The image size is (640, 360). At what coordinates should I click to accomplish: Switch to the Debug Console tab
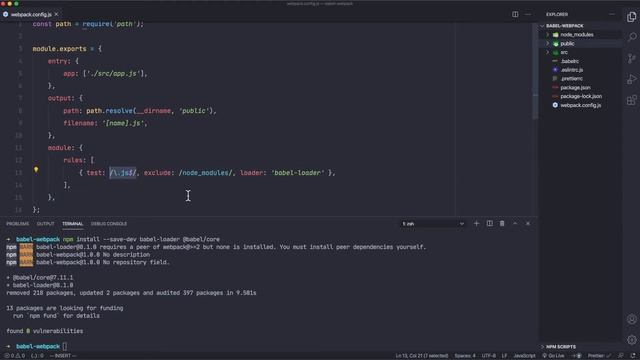pos(109,224)
